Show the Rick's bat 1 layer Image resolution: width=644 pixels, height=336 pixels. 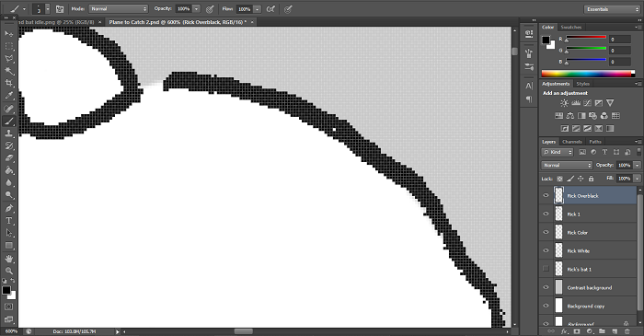pos(546,269)
